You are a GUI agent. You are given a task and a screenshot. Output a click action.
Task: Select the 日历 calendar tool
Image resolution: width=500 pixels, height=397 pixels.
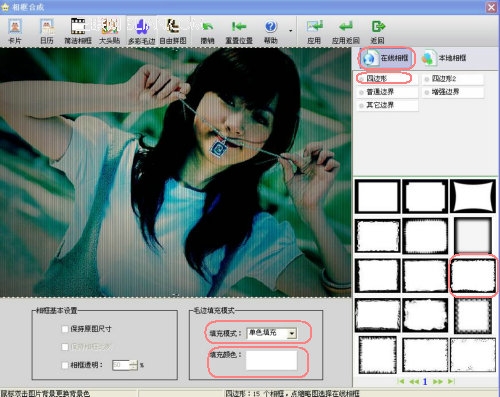point(47,32)
